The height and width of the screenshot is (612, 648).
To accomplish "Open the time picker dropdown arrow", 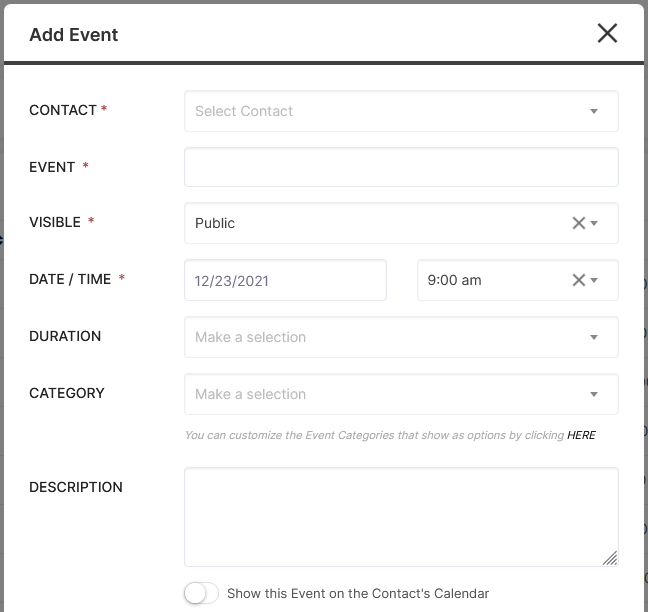I will click(594, 280).
